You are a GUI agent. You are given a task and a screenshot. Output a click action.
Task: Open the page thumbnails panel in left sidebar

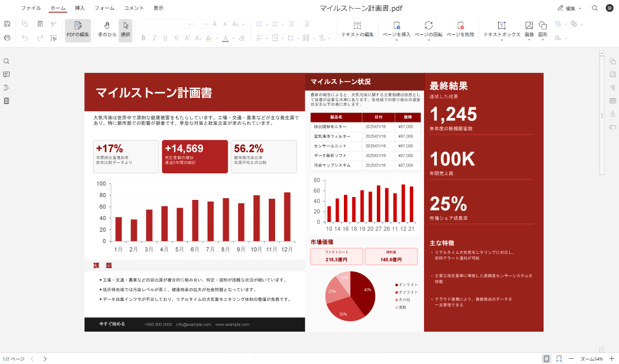[x=6, y=101]
